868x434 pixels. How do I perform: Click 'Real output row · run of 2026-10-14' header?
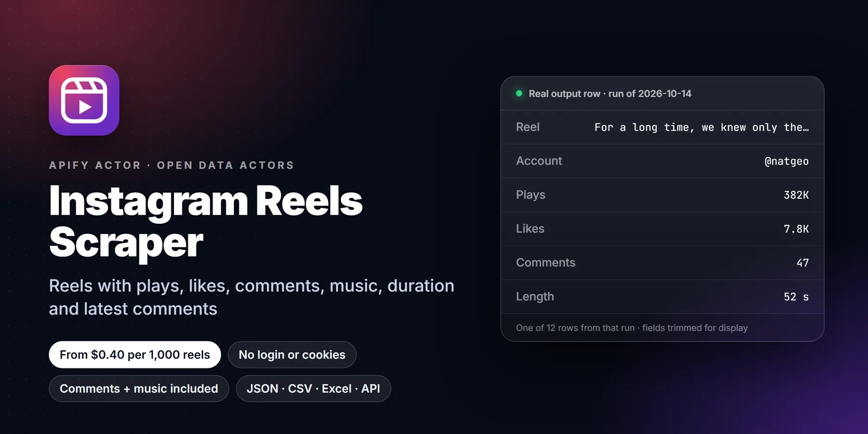click(610, 94)
